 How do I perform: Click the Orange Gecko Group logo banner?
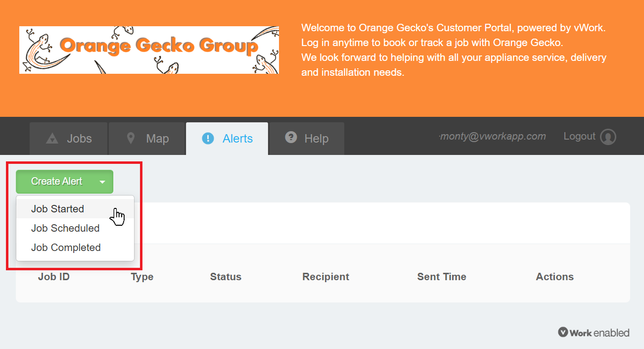click(x=149, y=50)
